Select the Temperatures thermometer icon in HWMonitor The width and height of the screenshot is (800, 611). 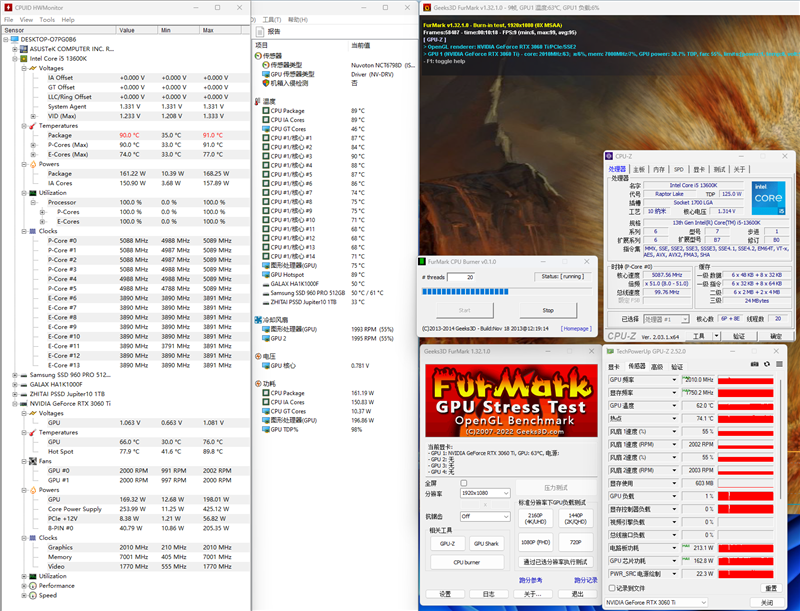point(34,126)
